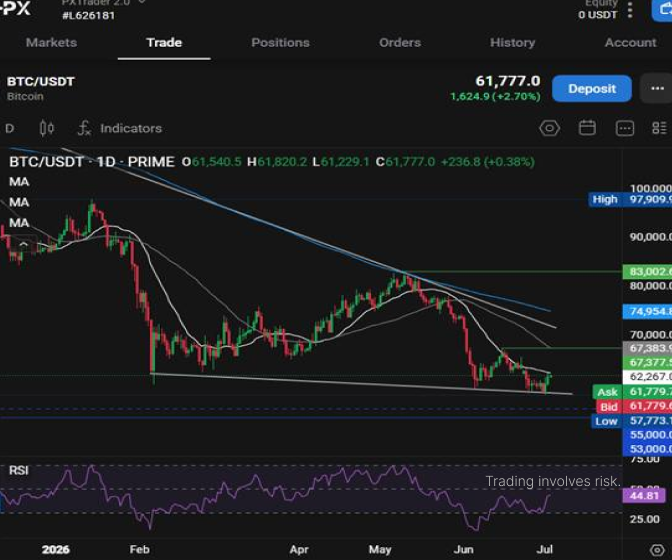
Task: Click the account number #L626181
Action: click(x=89, y=16)
